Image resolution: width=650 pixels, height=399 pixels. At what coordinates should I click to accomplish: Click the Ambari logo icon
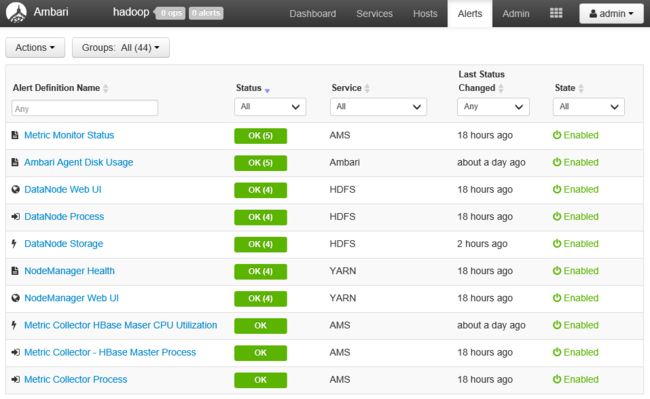tap(16, 12)
